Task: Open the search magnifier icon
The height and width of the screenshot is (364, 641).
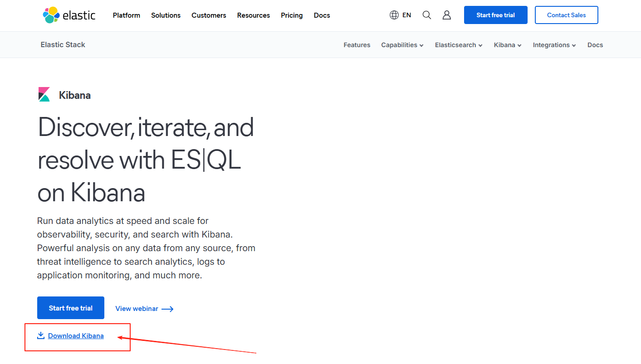Action: [x=426, y=15]
